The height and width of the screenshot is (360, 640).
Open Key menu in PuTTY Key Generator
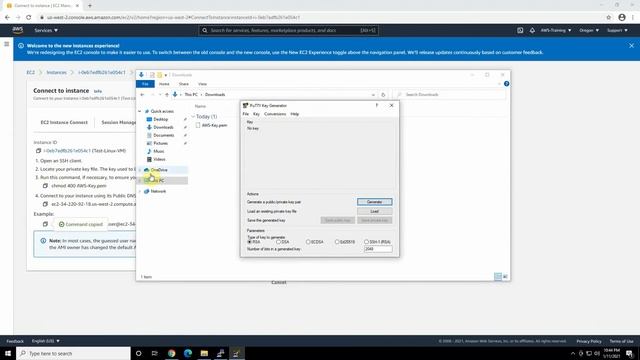256,114
